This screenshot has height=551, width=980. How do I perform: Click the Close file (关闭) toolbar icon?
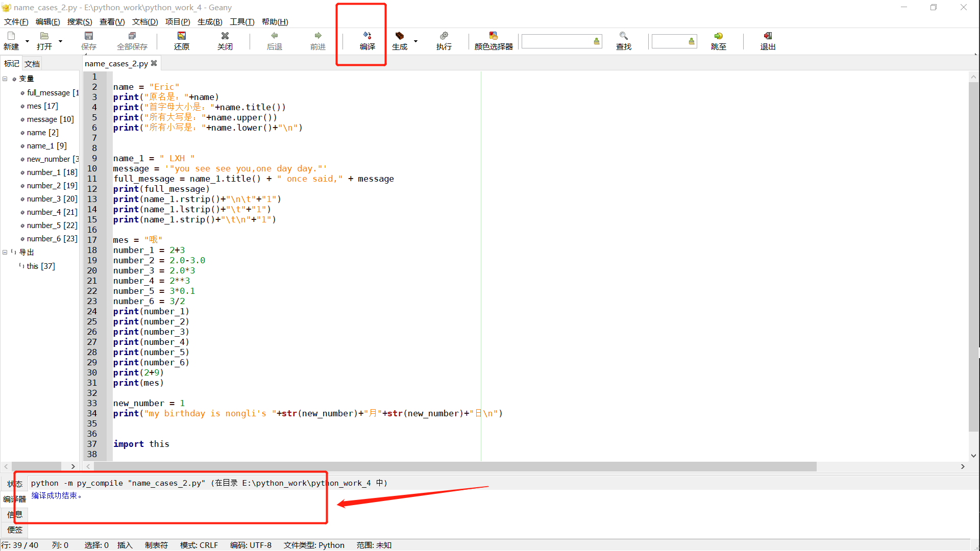click(x=225, y=36)
